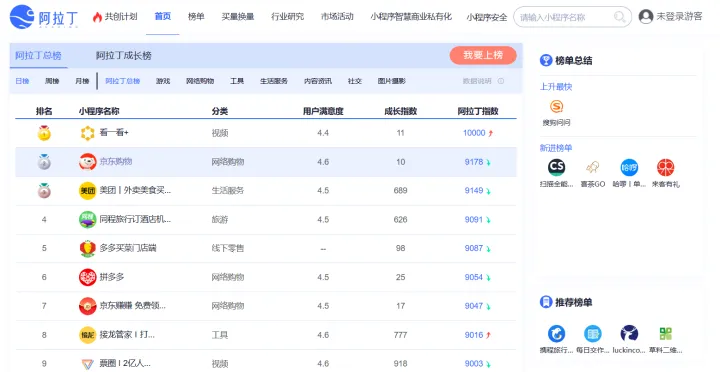Click the 来客有礼 red icon
The image size is (720, 372).
tap(665, 167)
